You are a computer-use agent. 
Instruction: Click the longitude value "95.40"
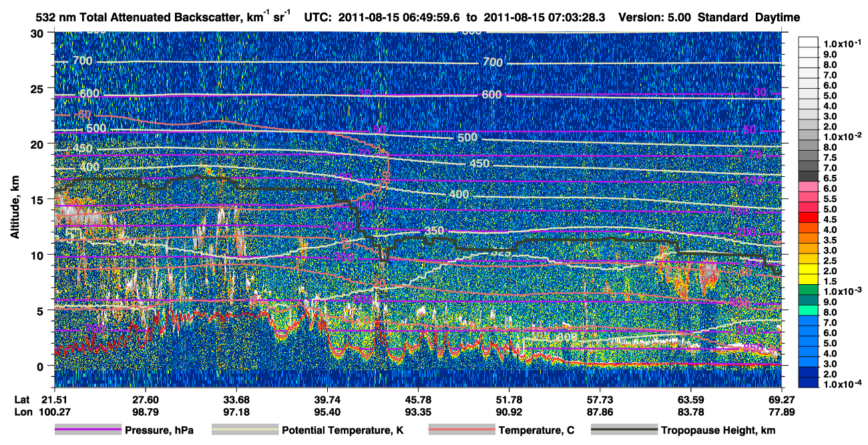click(327, 411)
